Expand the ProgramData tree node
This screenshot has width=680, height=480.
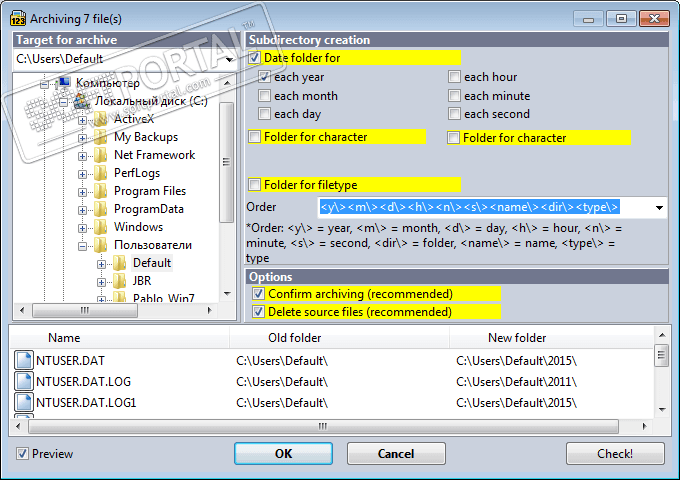click(82, 210)
